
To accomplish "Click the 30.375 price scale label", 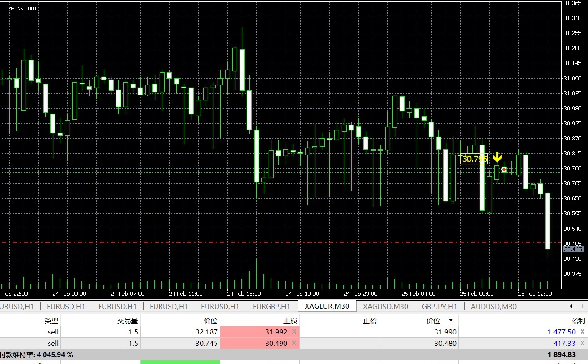I will coord(572,274).
